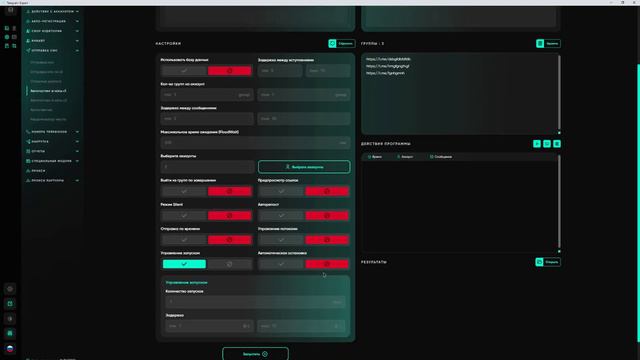The height and width of the screenshot is (360, 640).
Task: Expand Действия с аккаунтом chevron
Action: click(77, 11)
